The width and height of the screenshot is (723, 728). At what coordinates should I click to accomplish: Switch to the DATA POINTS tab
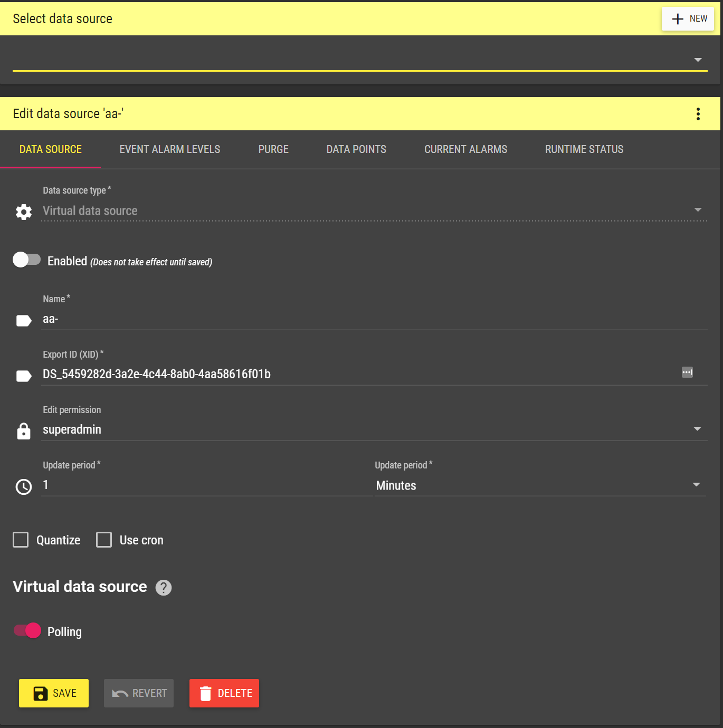[x=356, y=149]
